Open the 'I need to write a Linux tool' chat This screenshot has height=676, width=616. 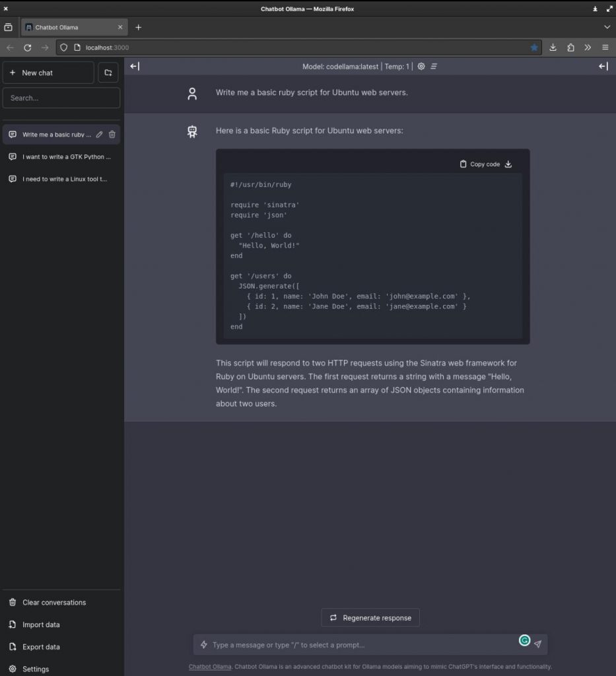(x=61, y=179)
